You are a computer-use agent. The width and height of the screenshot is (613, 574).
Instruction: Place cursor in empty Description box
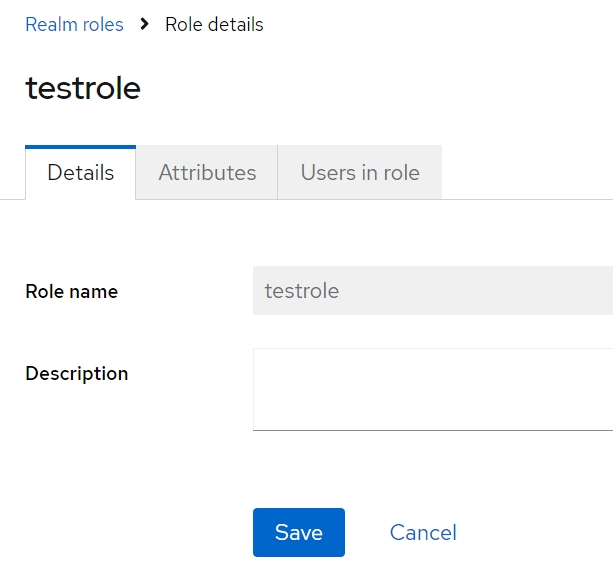point(432,389)
